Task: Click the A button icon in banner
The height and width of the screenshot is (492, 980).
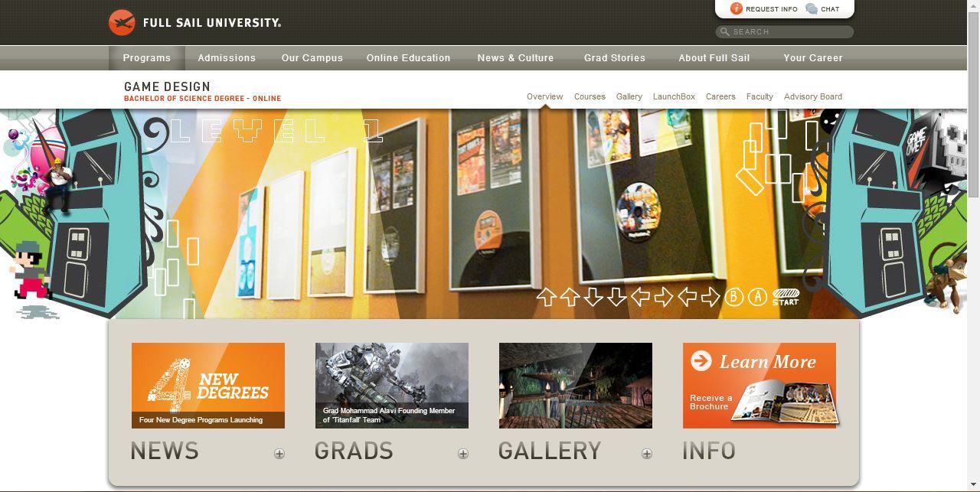Action: click(x=757, y=297)
